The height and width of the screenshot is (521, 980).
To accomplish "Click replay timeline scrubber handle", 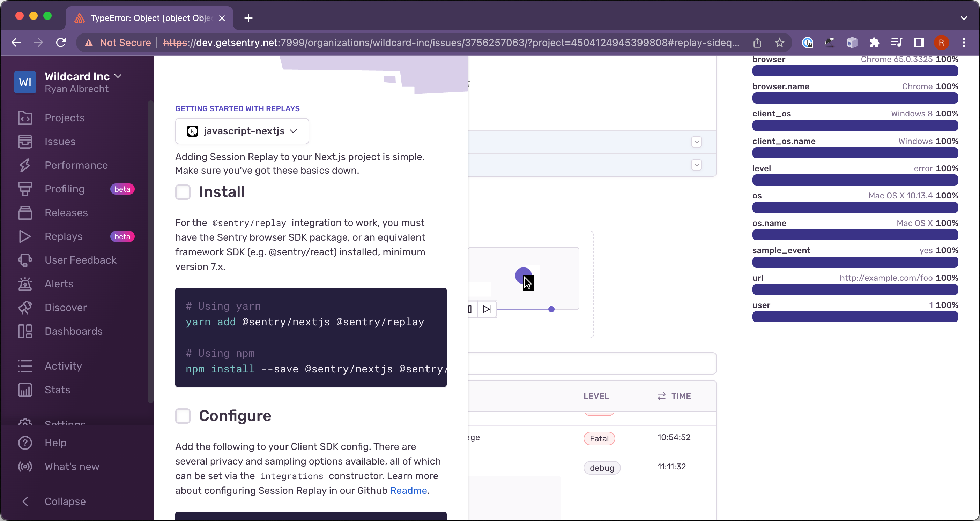I will 551,309.
